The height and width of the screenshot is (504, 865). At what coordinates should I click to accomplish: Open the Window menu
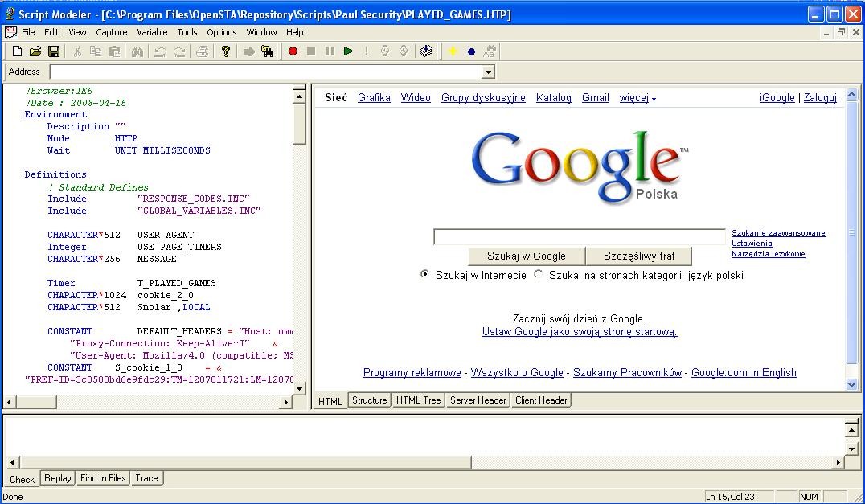tap(261, 32)
